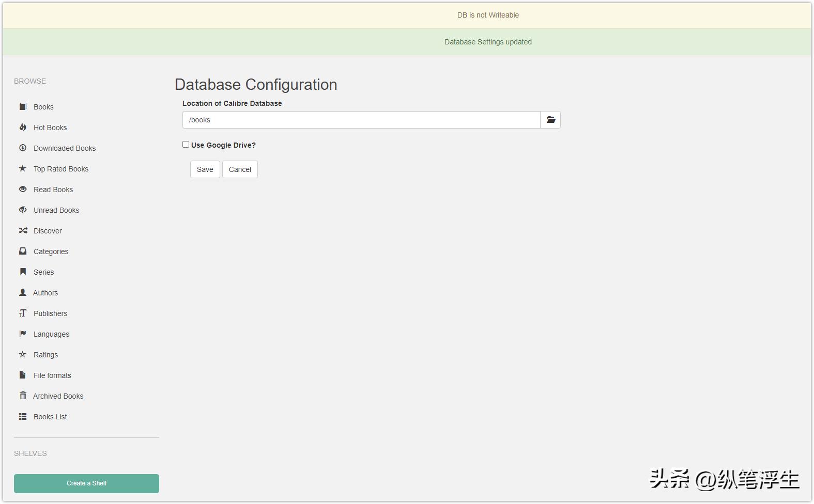Click the person icon for Authors

pyautogui.click(x=23, y=292)
